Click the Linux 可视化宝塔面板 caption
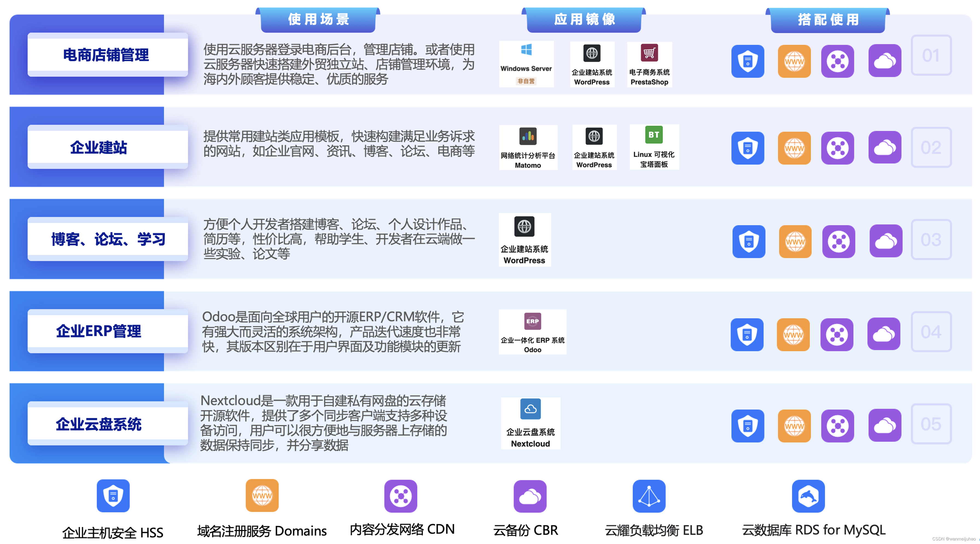This screenshot has width=980, height=544. [x=654, y=159]
